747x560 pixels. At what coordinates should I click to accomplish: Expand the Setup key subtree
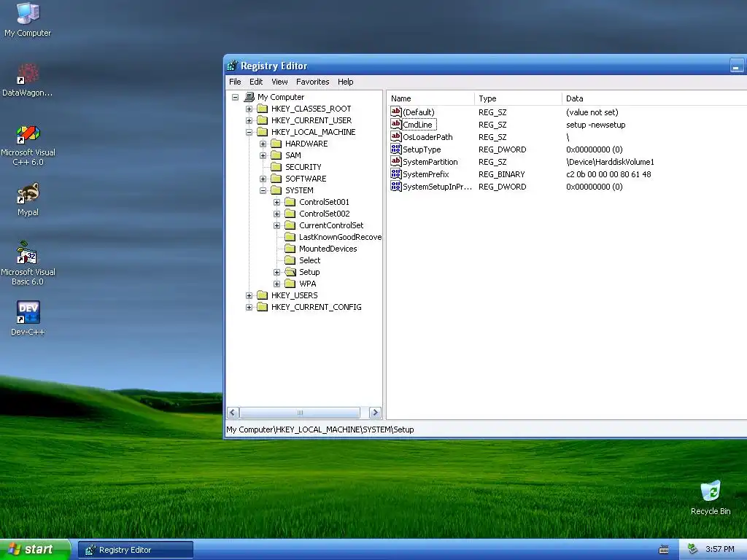pyautogui.click(x=276, y=273)
